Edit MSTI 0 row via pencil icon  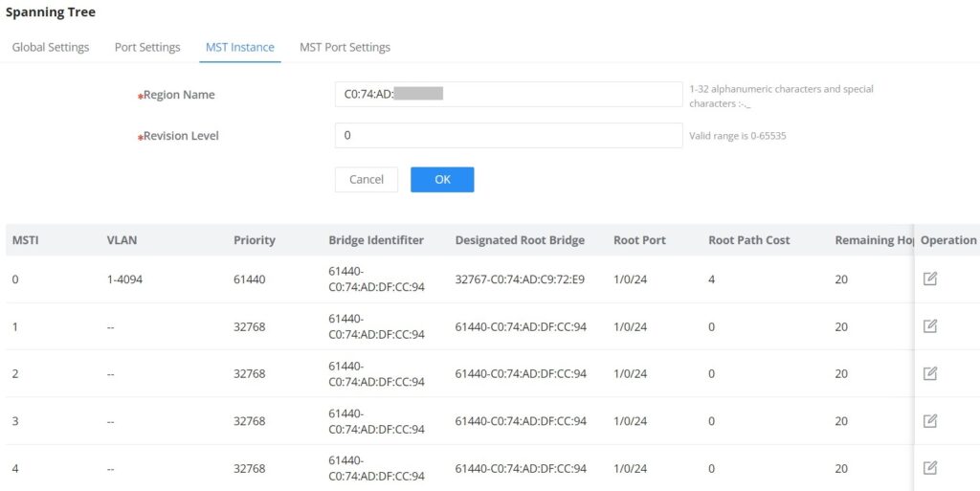[x=929, y=279]
